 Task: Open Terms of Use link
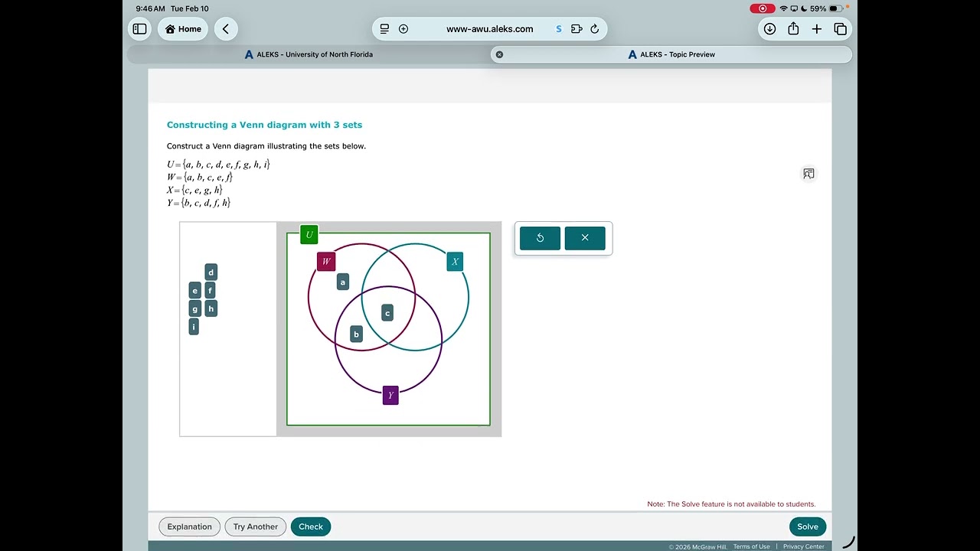(751, 546)
